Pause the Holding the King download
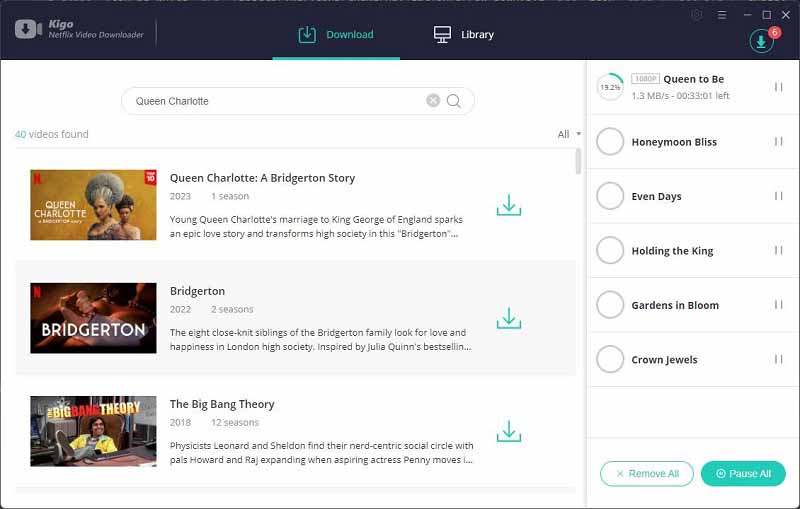The image size is (800, 509). (x=778, y=250)
